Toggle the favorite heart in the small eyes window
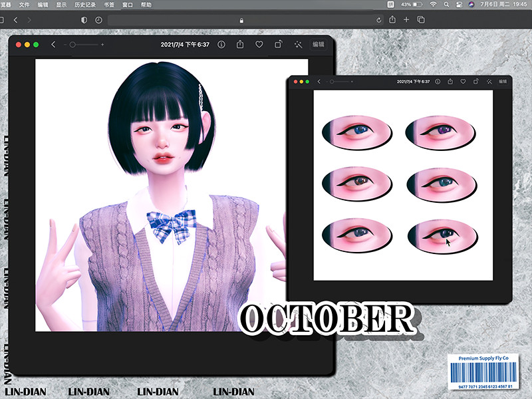This screenshot has width=532, height=399. (x=464, y=81)
